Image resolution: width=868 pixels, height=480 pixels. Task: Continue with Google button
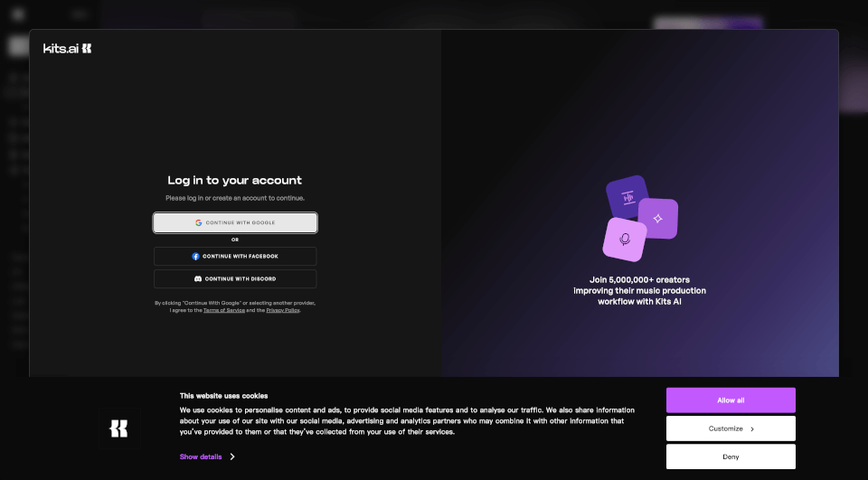point(235,222)
